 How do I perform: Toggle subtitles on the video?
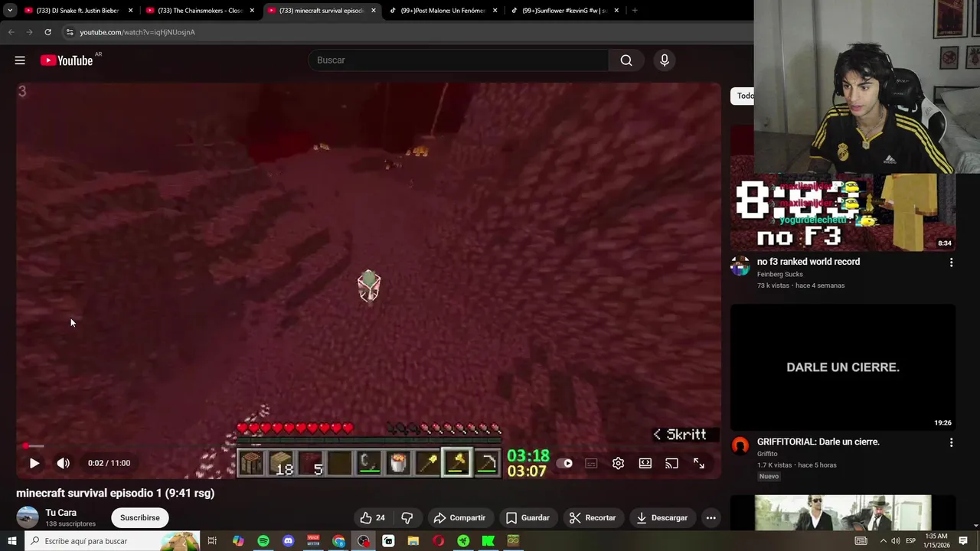591,463
